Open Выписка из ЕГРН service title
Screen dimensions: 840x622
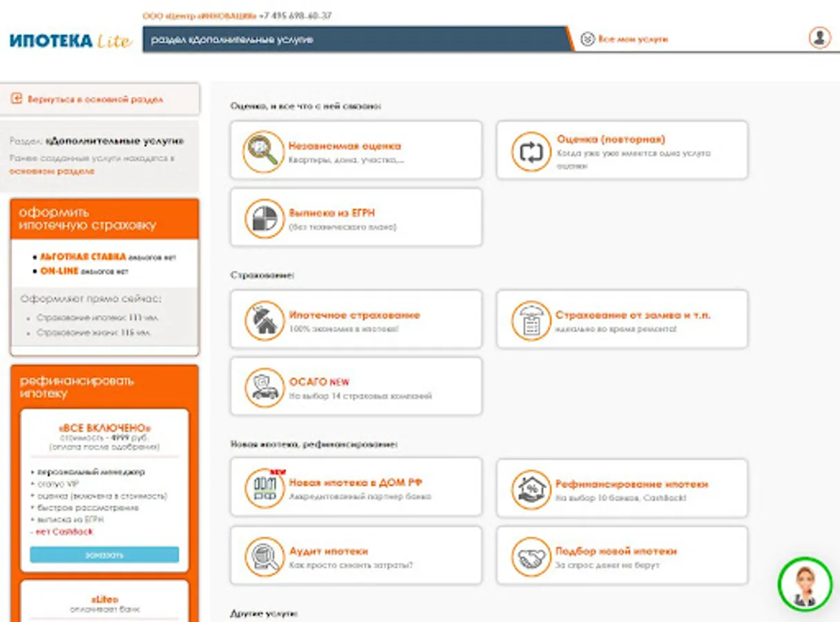[x=332, y=214]
